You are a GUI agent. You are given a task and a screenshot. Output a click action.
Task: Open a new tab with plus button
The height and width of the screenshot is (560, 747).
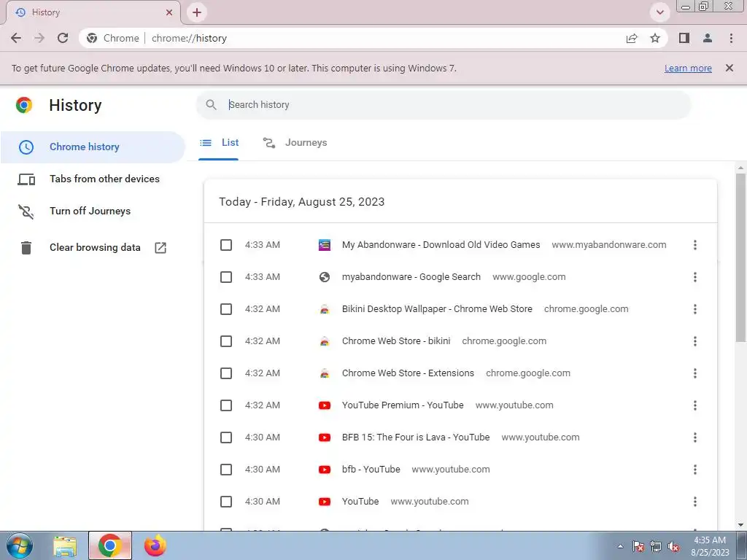pyautogui.click(x=197, y=12)
